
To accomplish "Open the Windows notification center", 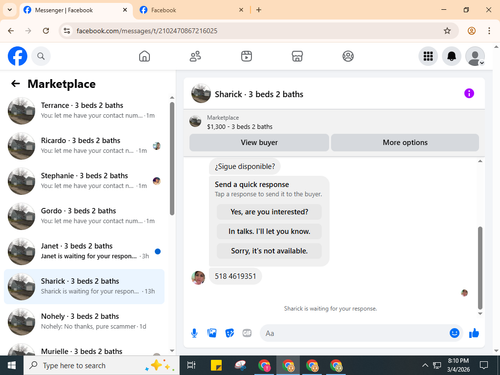I will (x=484, y=365).
